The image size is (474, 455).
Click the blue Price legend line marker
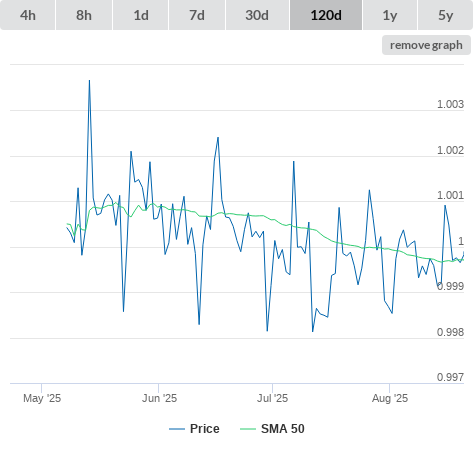click(x=177, y=429)
